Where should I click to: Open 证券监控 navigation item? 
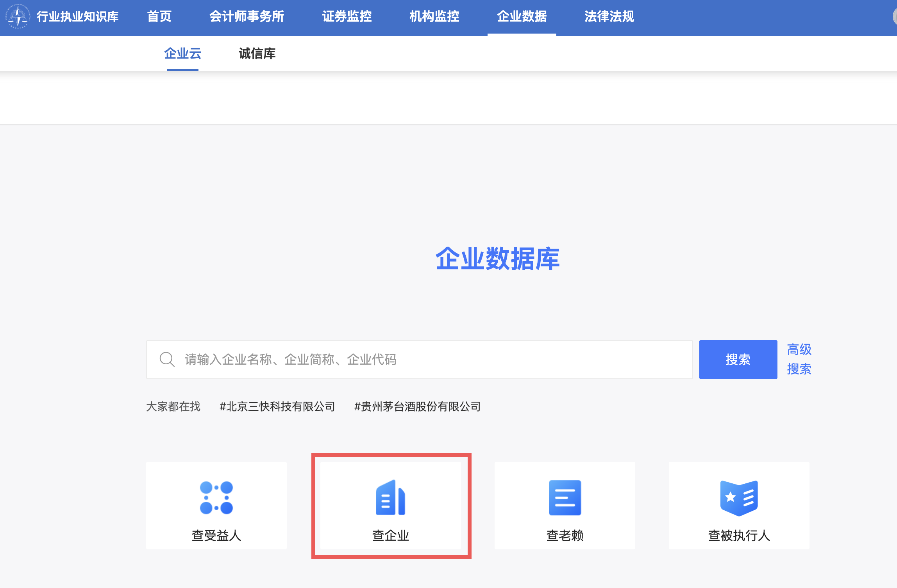click(x=347, y=16)
